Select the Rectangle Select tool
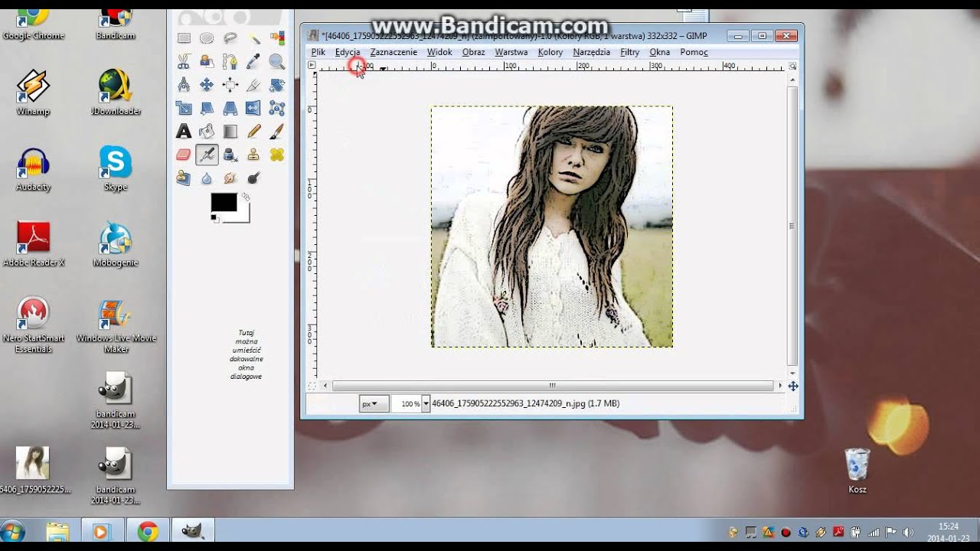This screenshot has width=980, height=551. [184, 38]
